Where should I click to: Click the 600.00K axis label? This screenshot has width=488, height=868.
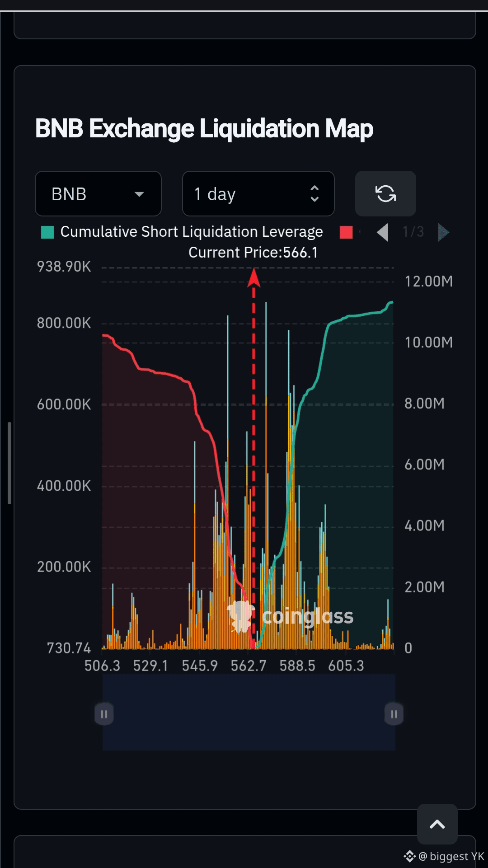[x=64, y=404]
